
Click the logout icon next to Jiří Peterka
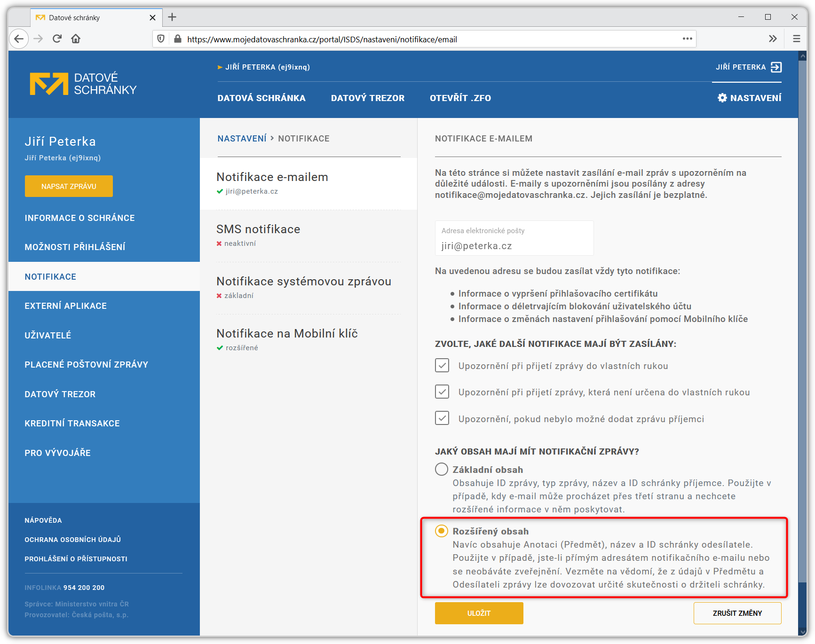click(x=776, y=67)
